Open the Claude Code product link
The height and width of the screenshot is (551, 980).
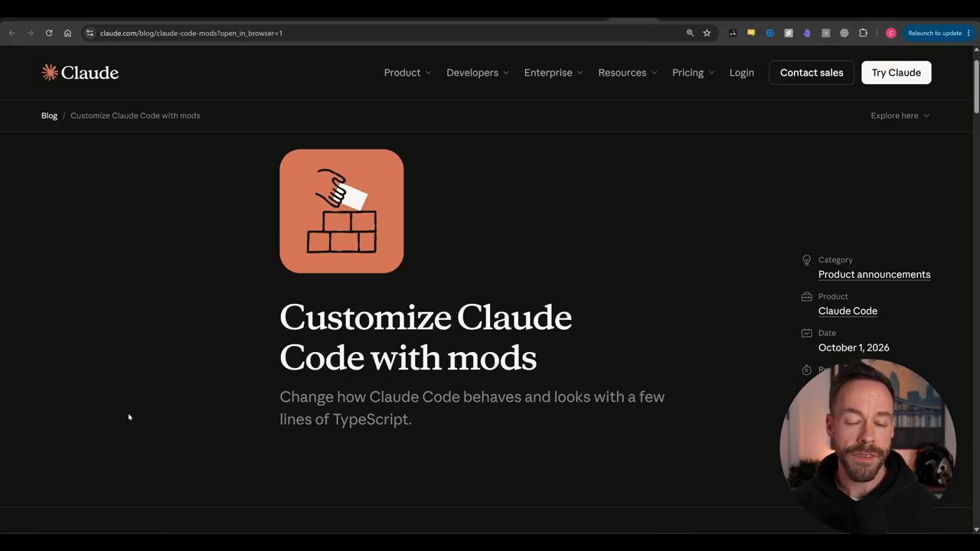click(x=848, y=311)
